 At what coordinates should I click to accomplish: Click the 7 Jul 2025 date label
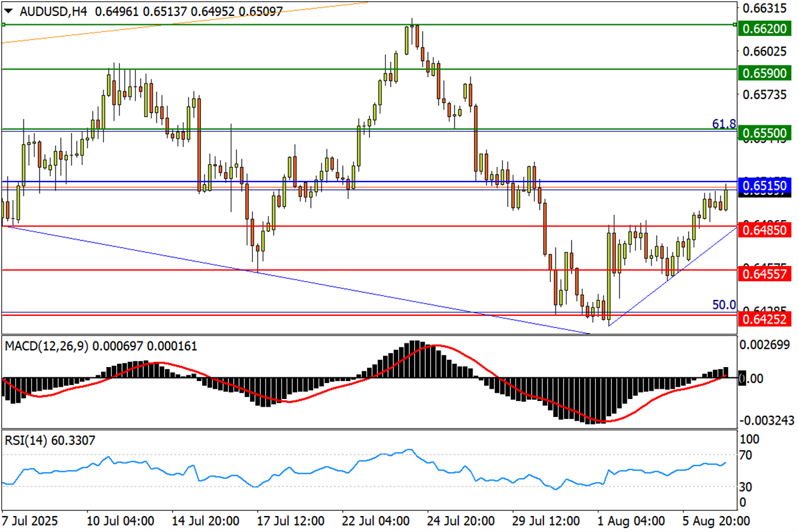click(31, 520)
